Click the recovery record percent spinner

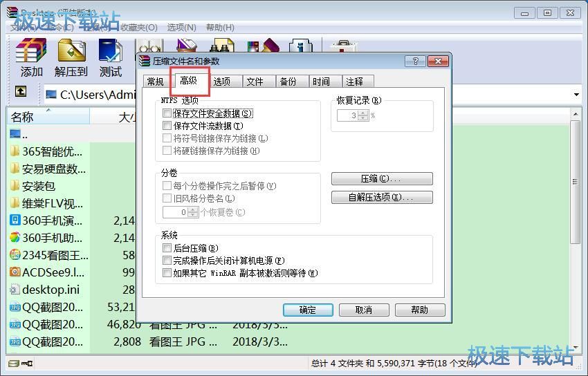coord(363,115)
